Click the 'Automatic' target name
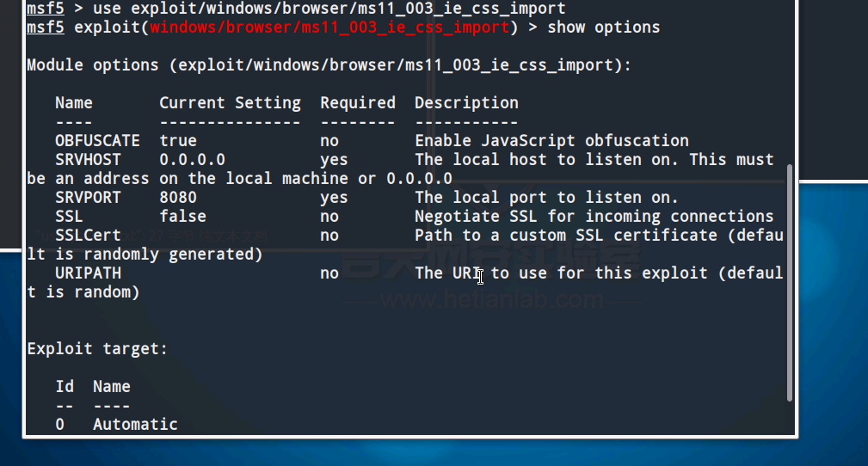The image size is (868, 466). click(135, 425)
